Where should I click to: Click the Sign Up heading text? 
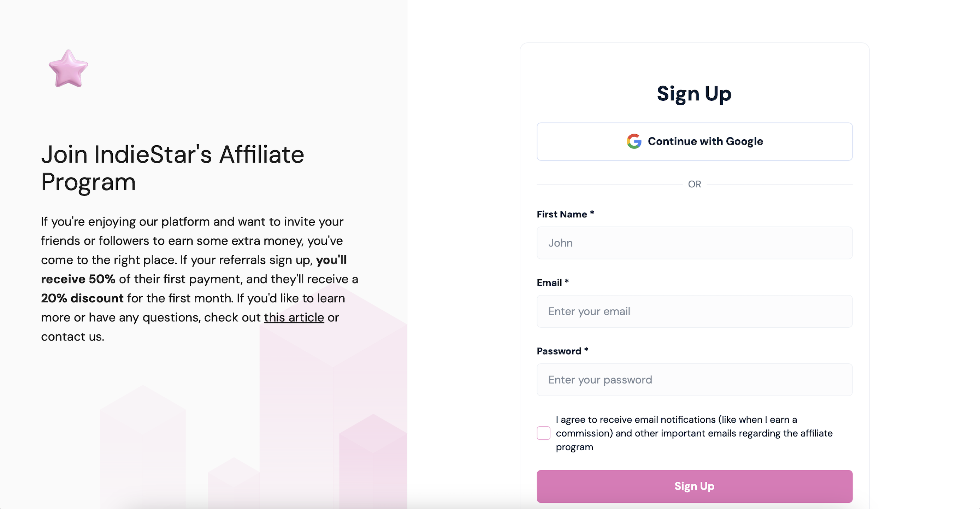point(694,94)
